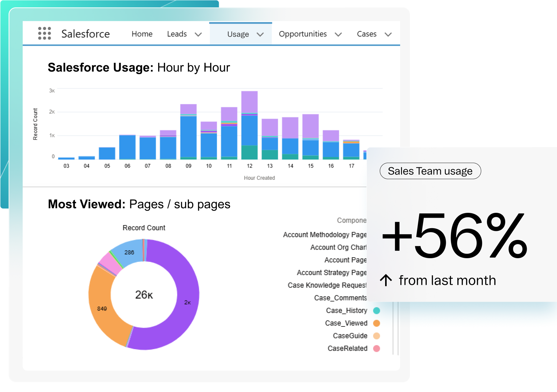The height and width of the screenshot is (392, 557).
Task: Expand the Cases dropdown chevron
Action: (x=388, y=35)
